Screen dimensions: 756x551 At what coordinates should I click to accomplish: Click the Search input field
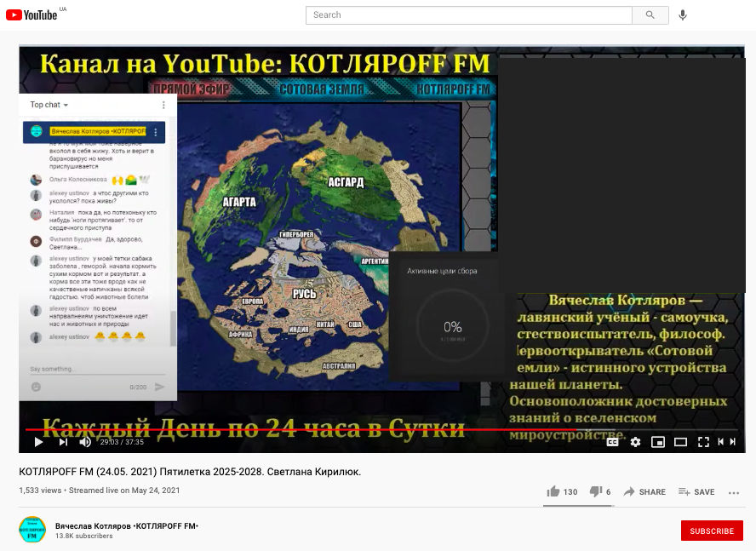tap(468, 15)
